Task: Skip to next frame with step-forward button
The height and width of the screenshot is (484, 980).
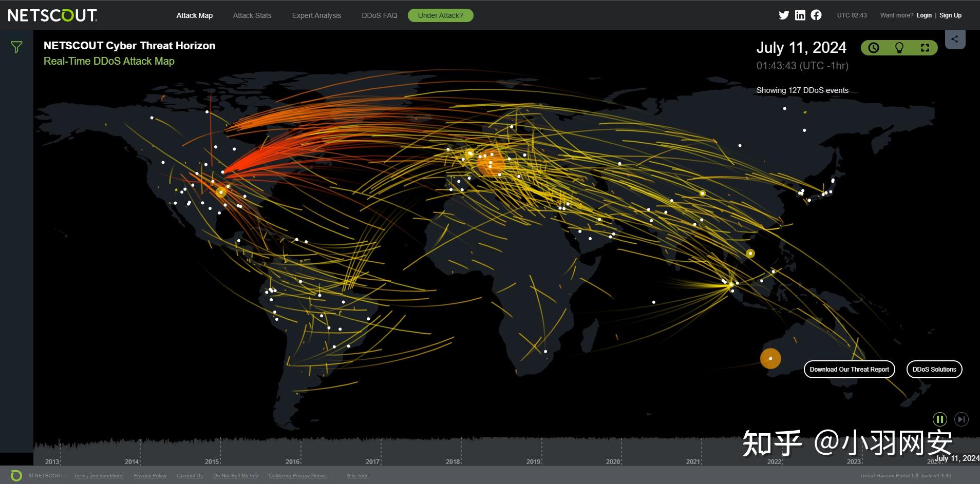Action: tap(961, 419)
